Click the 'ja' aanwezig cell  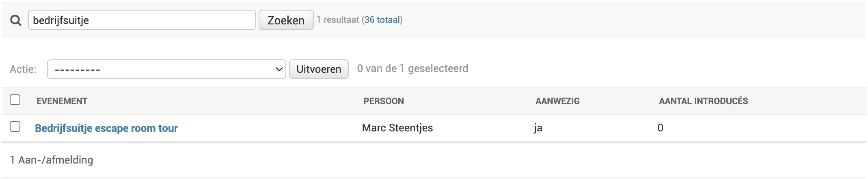pos(538,128)
